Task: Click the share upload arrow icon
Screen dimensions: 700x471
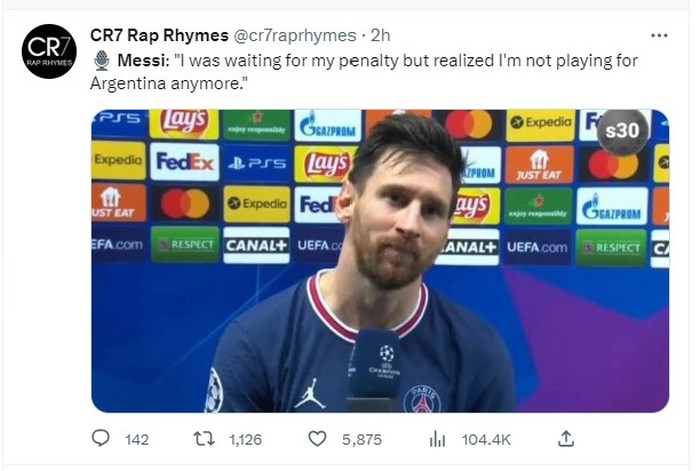Action: pos(566,439)
